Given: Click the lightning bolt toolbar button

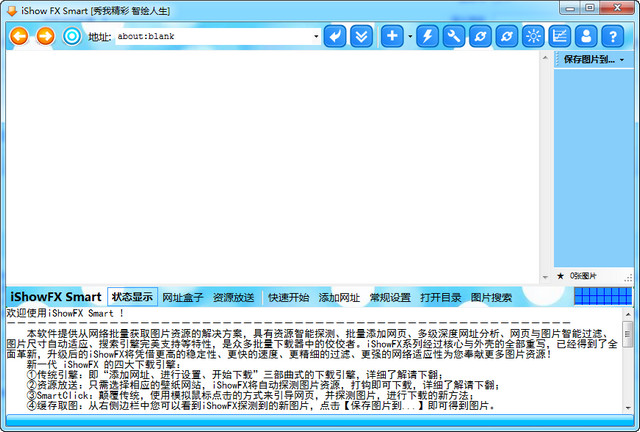Looking at the screenshot, I should [427, 36].
